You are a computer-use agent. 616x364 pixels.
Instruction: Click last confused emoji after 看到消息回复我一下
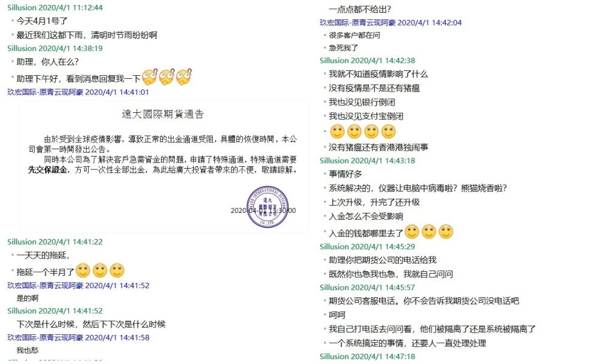pyautogui.click(x=184, y=77)
